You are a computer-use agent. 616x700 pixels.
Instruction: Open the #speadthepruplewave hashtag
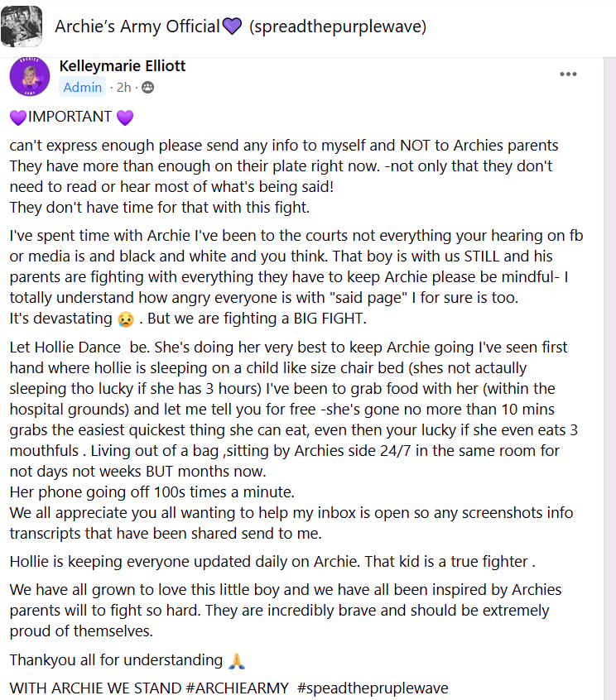point(373,688)
